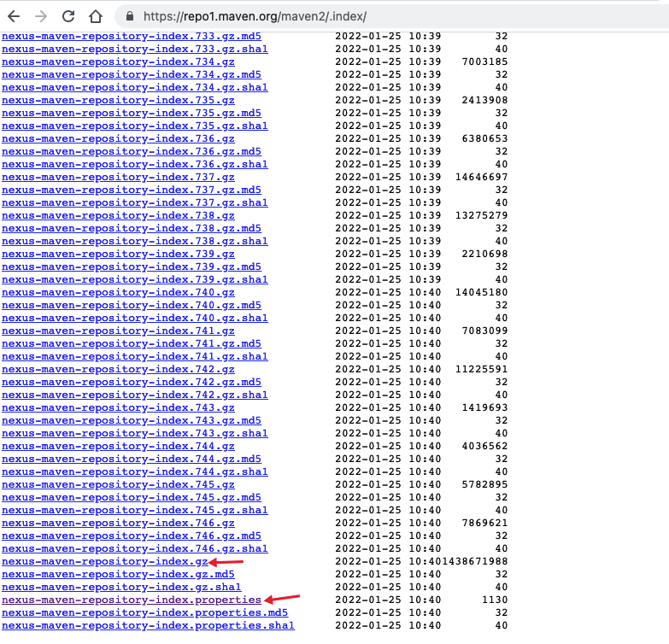Open nexus-maven-repository-index.gz.md5 checksum
Image resolution: width=669 pixels, height=644 pixels.
(x=118, y=575)
